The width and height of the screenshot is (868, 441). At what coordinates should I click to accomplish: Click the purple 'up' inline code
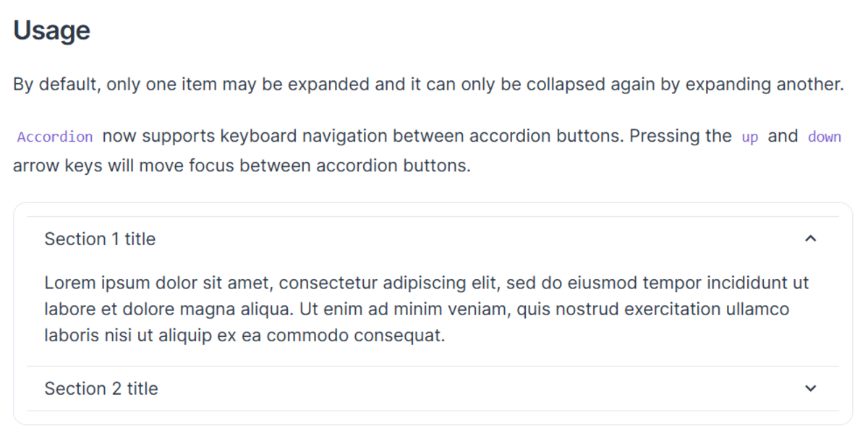(x=749, y=137)
